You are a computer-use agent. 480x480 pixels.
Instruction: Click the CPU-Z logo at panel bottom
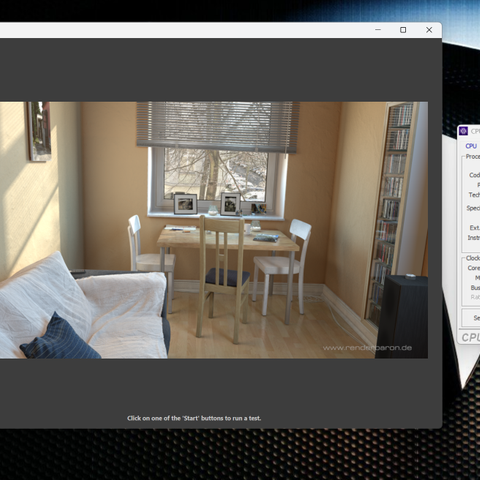pyautogui.click(x=471, y=337)
